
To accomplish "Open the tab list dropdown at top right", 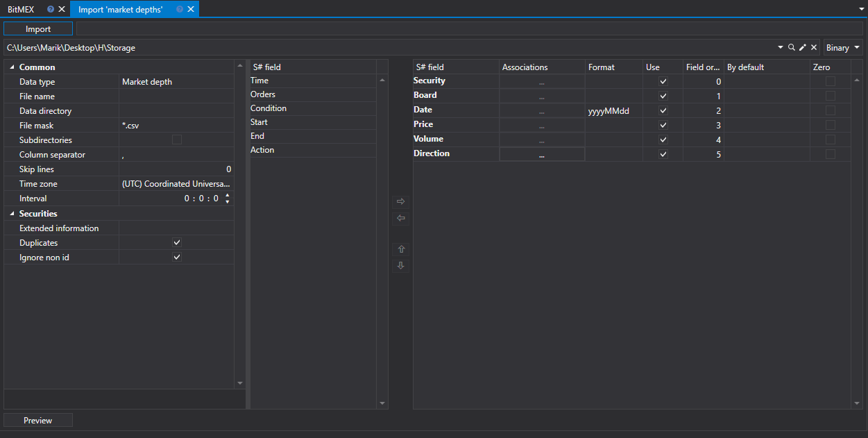I will 861,10.
